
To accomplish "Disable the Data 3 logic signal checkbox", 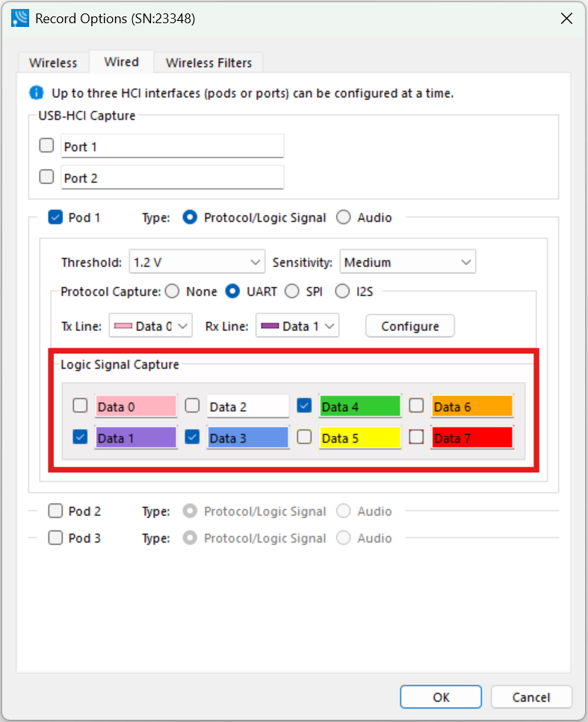I will point(192,436).
